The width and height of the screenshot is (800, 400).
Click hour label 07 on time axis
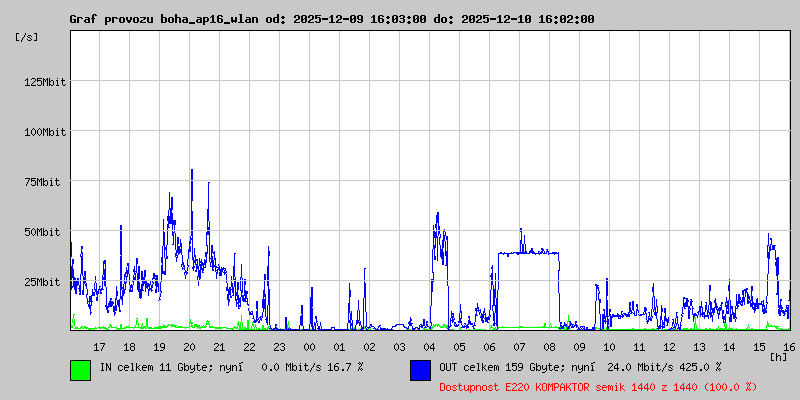[x=519, y=347]
